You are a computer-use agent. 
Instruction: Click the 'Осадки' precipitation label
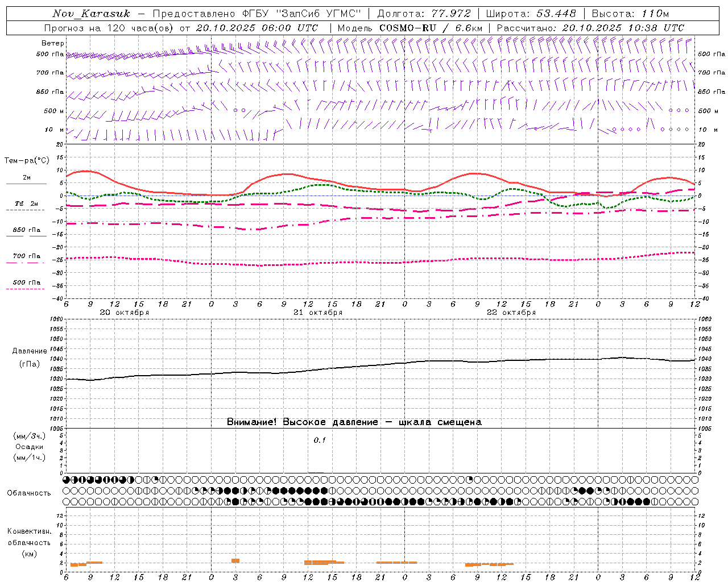30,447
